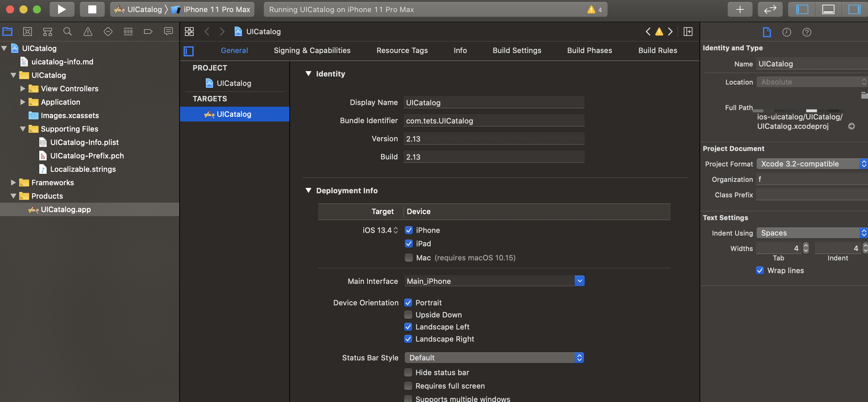Enable Requires full screen checkbox
The image size is (868, 402).
(x=408, y=386)
